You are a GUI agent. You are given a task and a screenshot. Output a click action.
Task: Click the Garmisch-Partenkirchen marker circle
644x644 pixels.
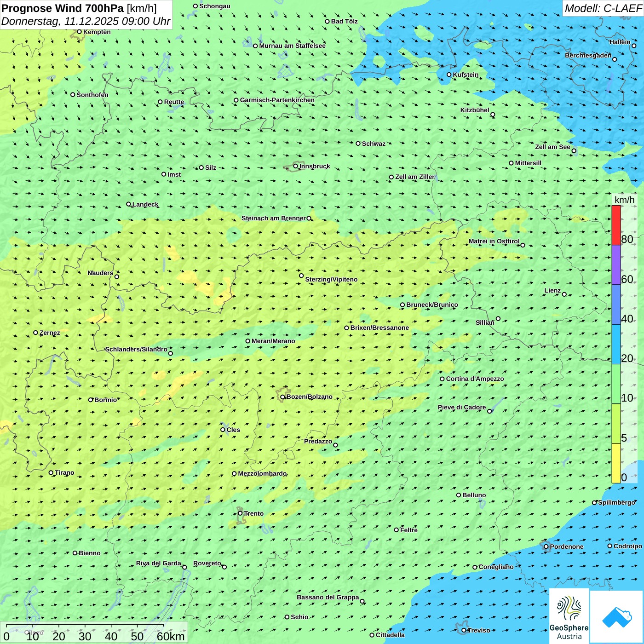tap(236, 100)
